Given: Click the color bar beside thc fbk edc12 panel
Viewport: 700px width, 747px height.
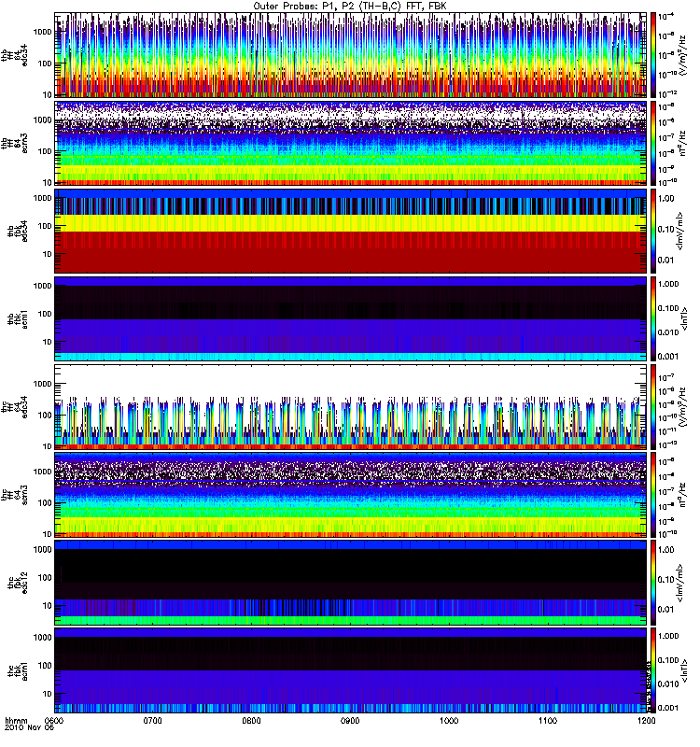Looking at the screenshot, I should click(653, 582).
